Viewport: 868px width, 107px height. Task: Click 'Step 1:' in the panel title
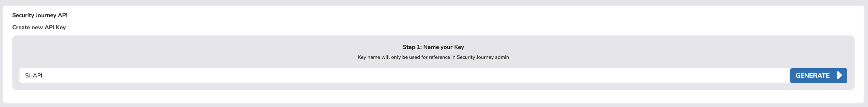(412, 47)
